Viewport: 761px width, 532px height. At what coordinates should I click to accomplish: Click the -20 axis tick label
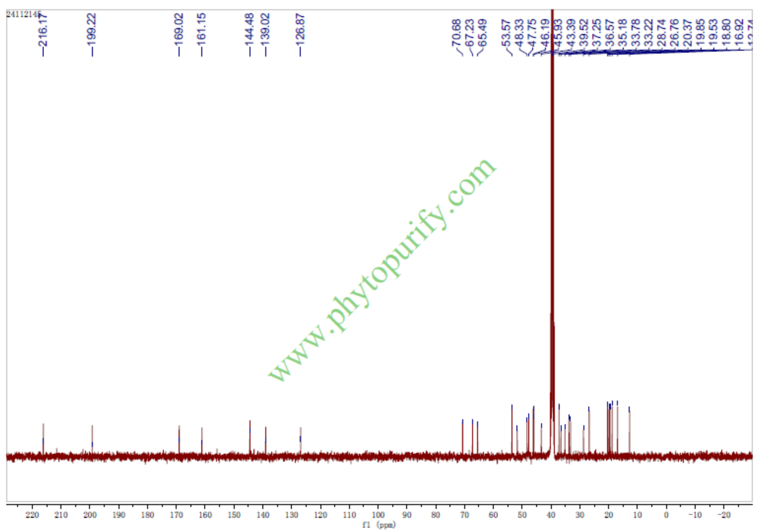coord(723,516)
